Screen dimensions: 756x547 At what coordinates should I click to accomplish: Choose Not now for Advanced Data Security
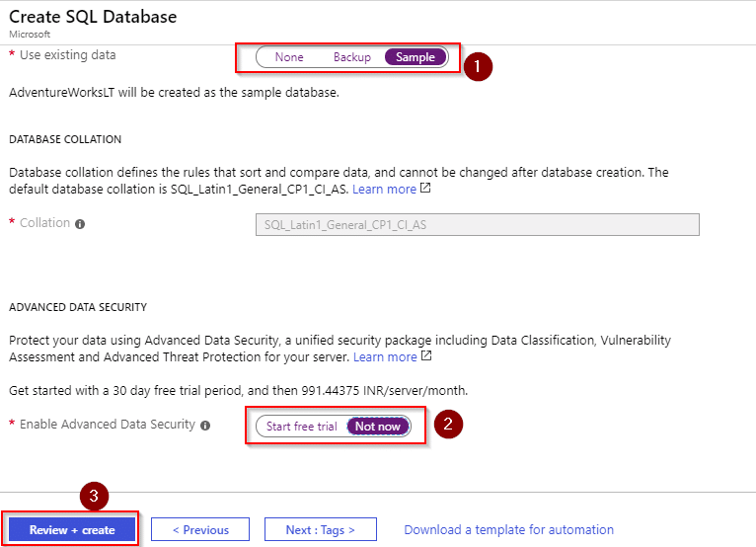coord(378,427)
